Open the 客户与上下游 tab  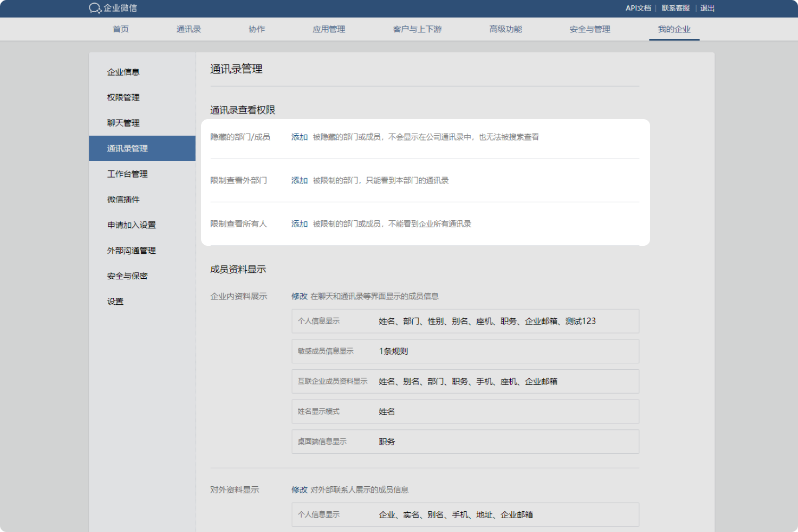click(417, 29)
